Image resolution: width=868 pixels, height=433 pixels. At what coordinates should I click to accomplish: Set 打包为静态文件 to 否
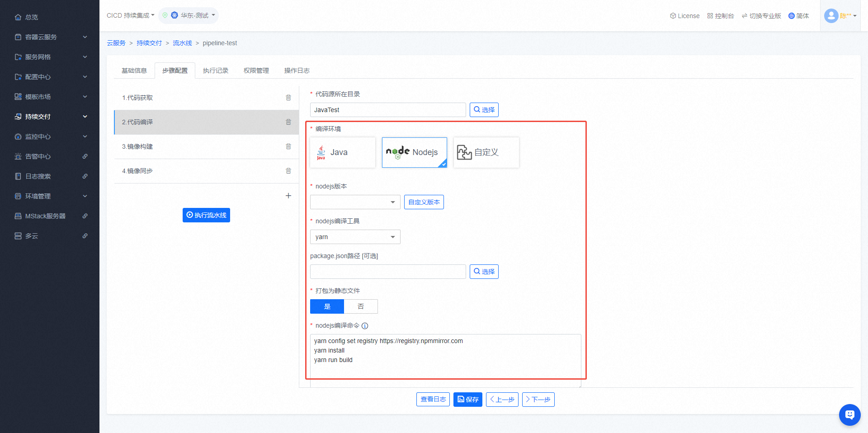[x=361, y=306]
